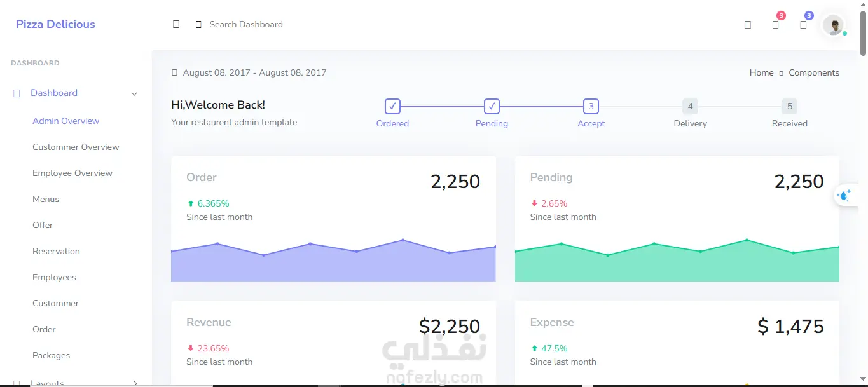Click the Home breadcrumb link

[761, 72]
